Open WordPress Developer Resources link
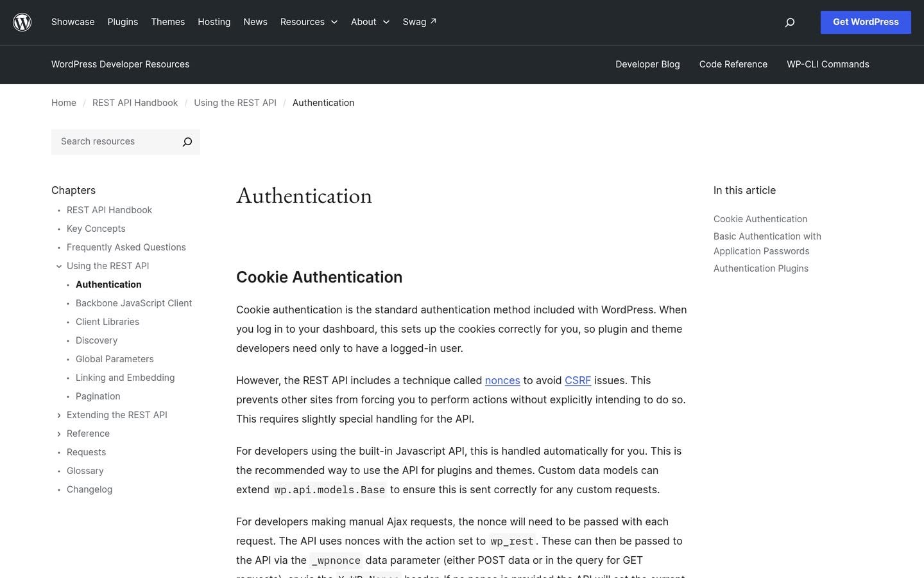Screen dimensions: 924x578 tap(121, 64)
